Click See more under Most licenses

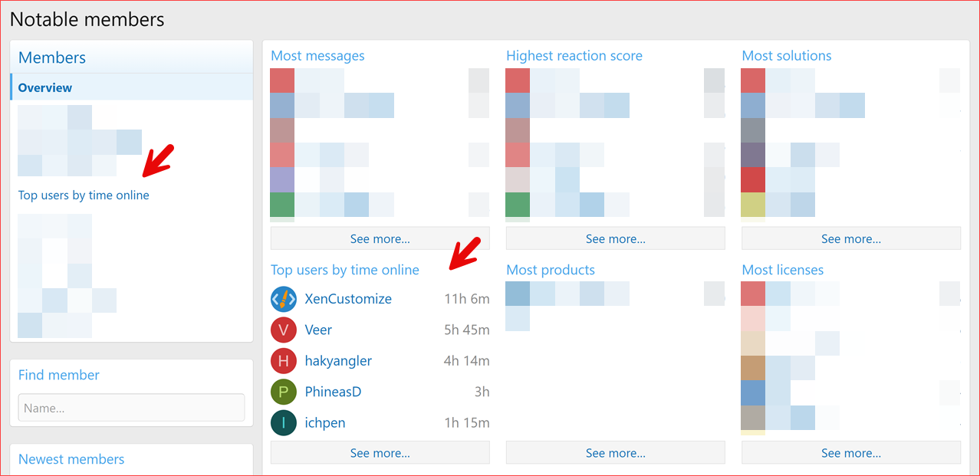click(x=850, y=452)
